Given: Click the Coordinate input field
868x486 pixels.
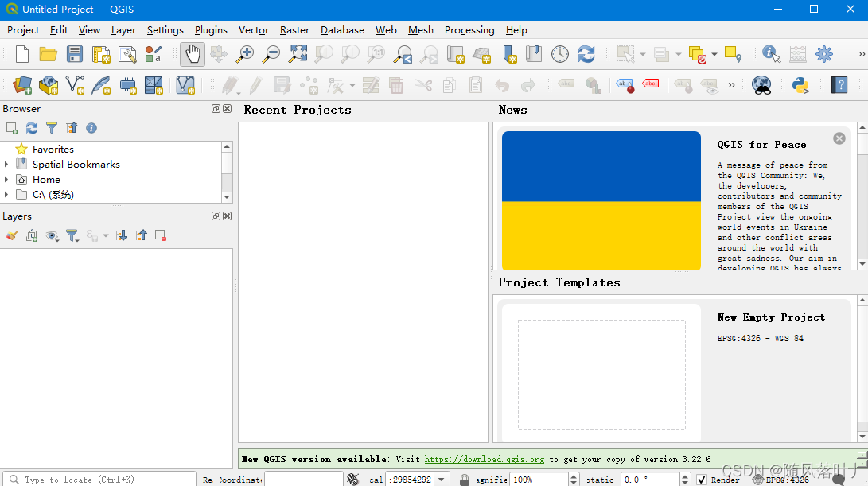Looking at the screenshot, I should pyautogui.click(x=304, y=480).
